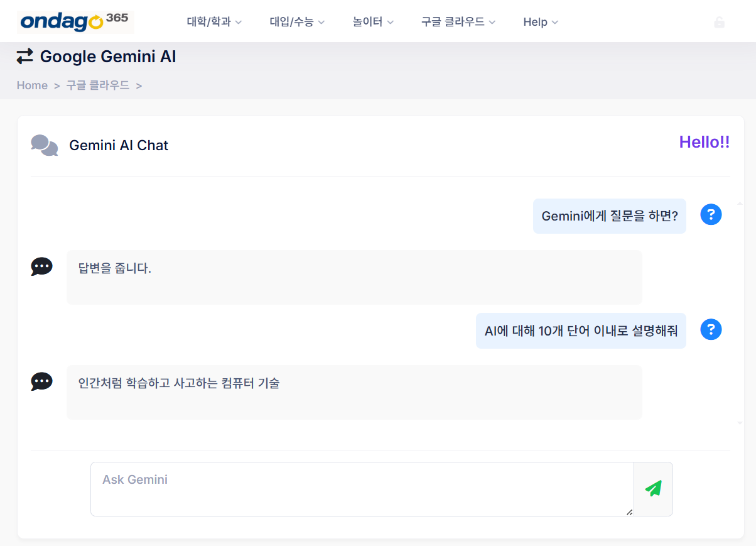Click the lock icon in the header
The width and height of the screenshot is (756, 546).
point(720,22)
